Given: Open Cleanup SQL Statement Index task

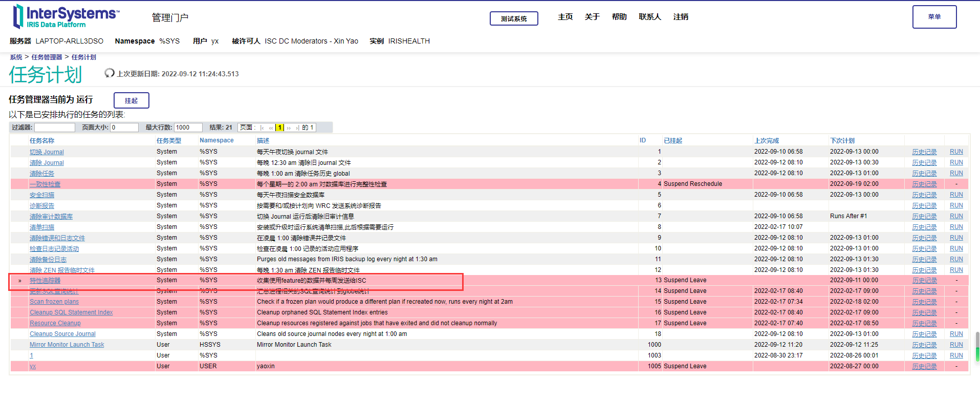Looking at the screenshot, I should click(71, 312).
